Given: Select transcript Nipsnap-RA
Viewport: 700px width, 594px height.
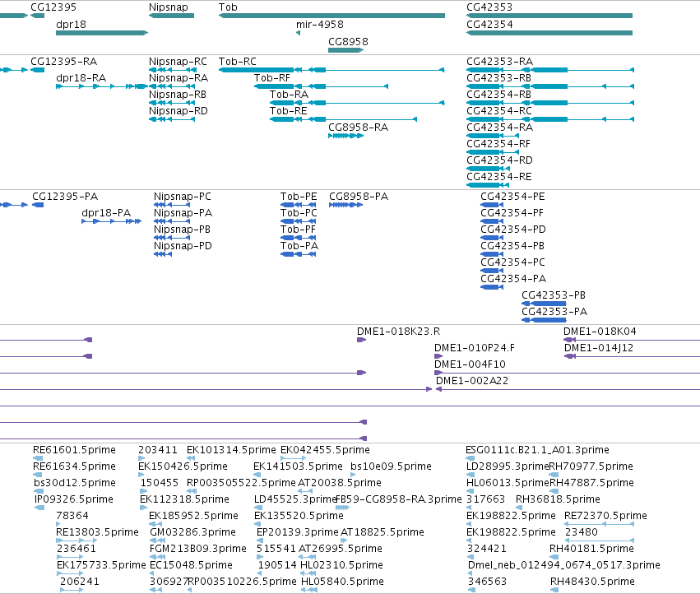Looking at the screenshot, I should (x=172, y=86).
